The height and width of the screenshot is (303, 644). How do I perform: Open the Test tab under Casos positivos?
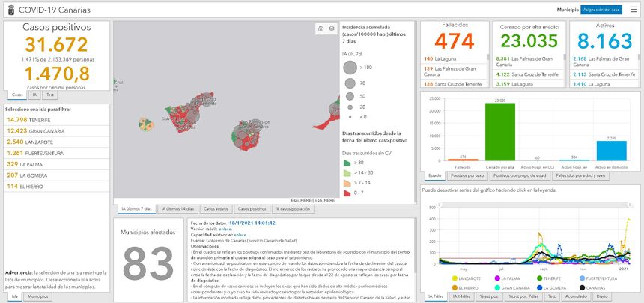click(50, 95)
